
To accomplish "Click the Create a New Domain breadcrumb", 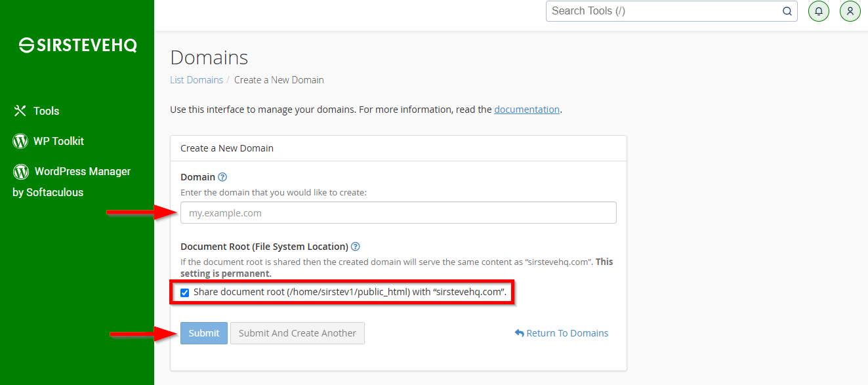I will point(279,80).
